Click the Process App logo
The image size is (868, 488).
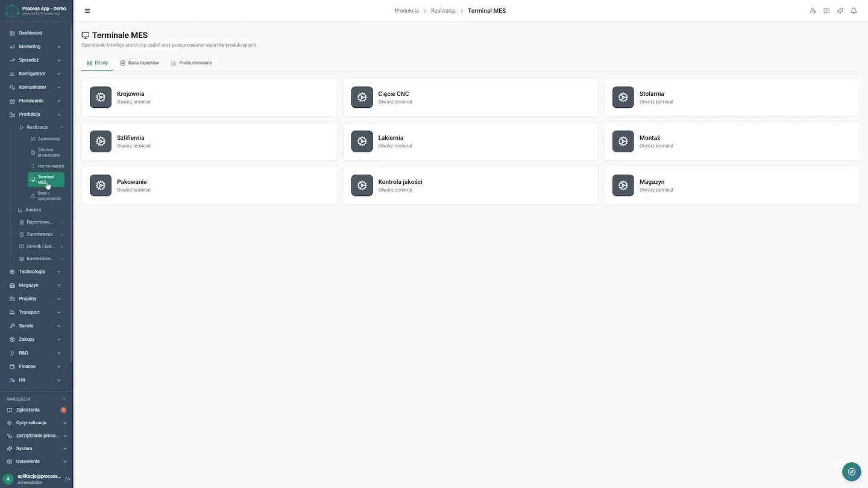pos(12,10)
